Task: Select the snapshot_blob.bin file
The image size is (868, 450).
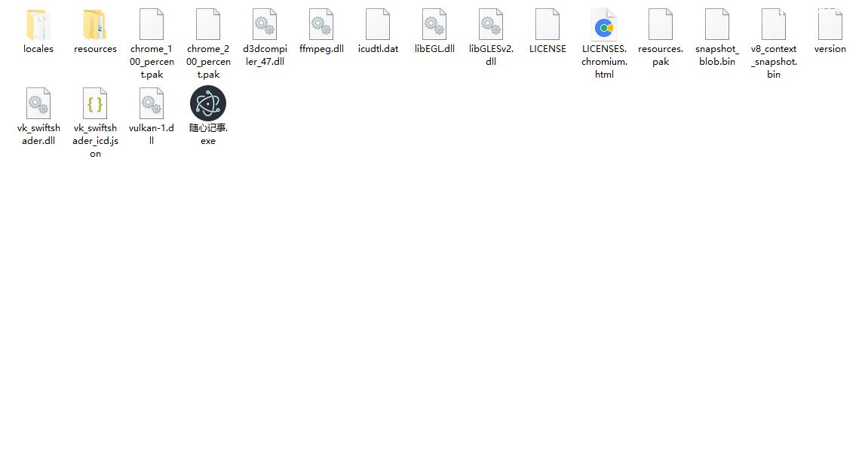Action: point(717,26)
